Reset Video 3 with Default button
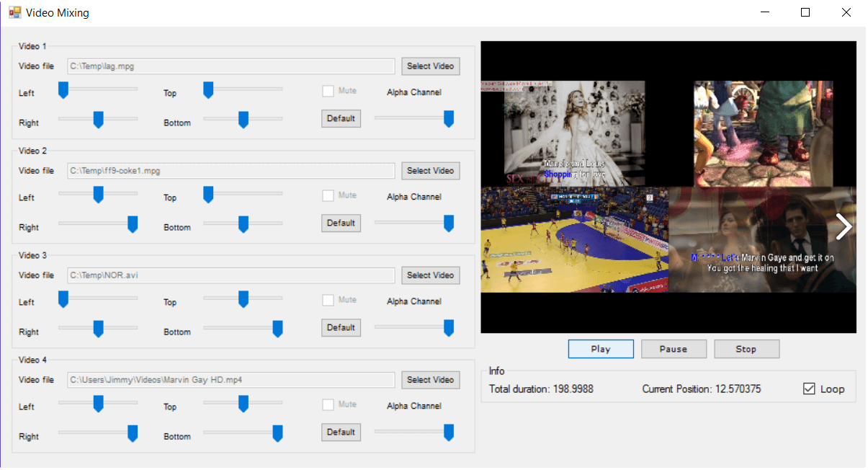 pos(341,327)
